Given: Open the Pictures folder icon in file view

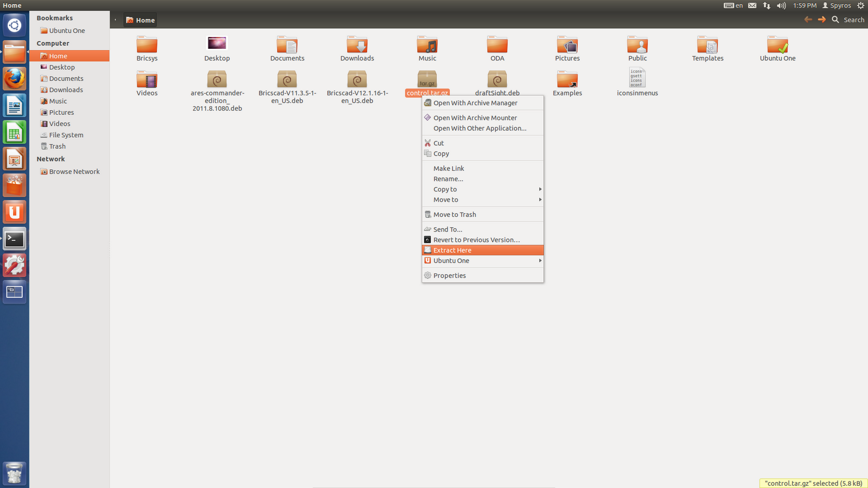Looking at the screenshot, I should click(x=567, y=44).
